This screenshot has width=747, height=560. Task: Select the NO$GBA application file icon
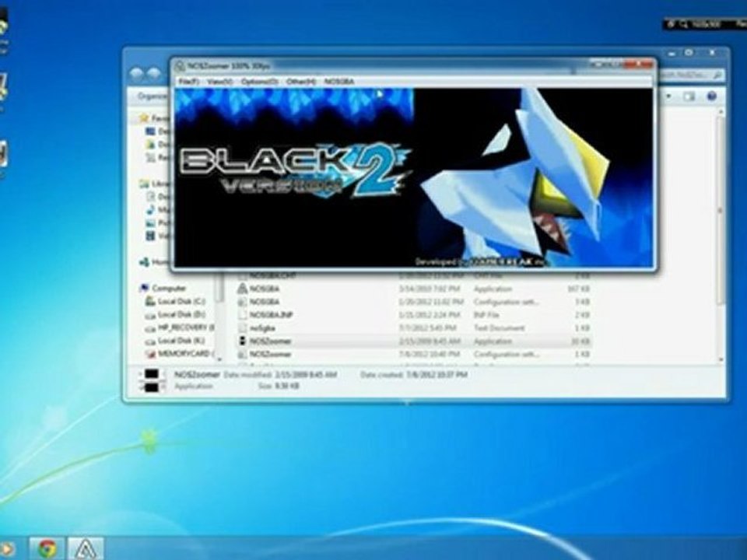tap(243, 289)
